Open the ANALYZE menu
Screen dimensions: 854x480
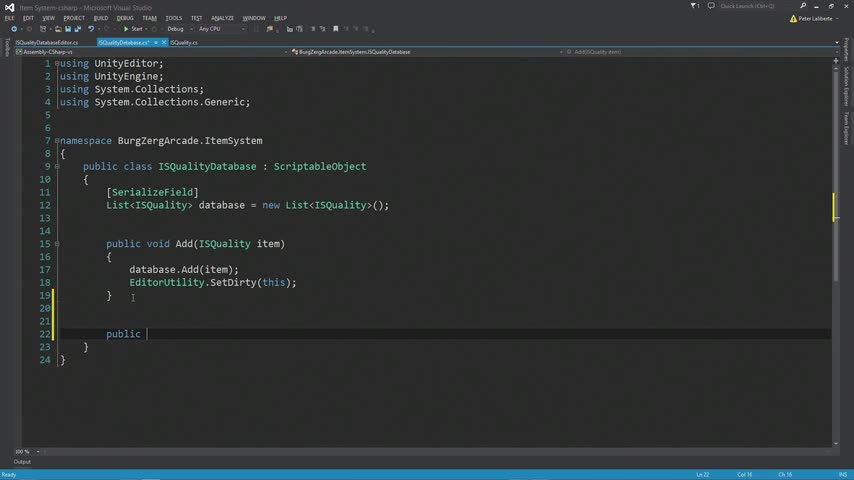(222, 18)
